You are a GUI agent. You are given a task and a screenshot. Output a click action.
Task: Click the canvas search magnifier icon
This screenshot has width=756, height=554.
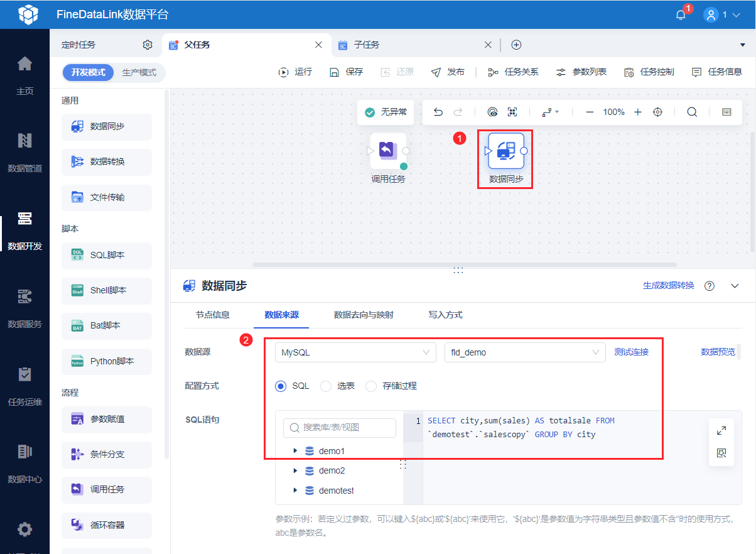(x=692, y=112)
